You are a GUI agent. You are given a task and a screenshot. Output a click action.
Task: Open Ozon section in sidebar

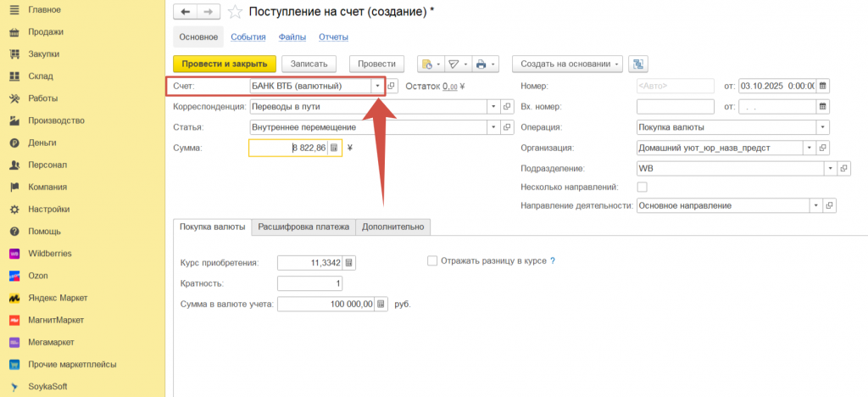point(39,276)
